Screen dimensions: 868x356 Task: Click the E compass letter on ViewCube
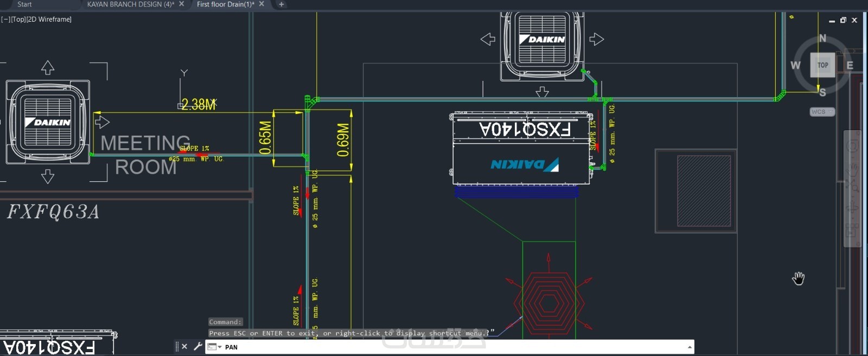(x=850, y=66)
